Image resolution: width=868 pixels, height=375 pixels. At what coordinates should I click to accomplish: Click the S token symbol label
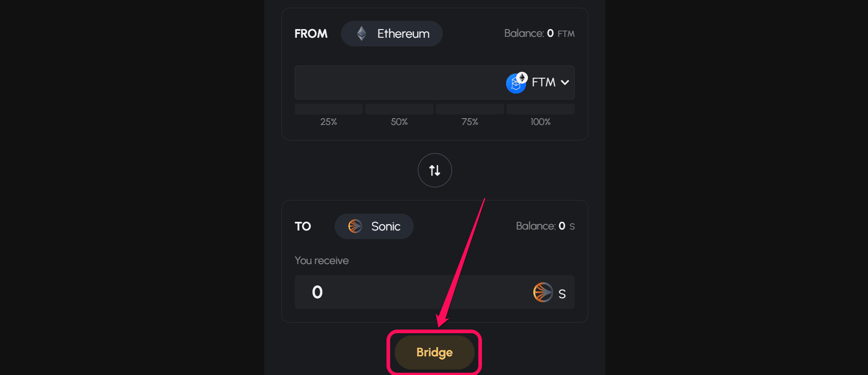coord(562,294)
